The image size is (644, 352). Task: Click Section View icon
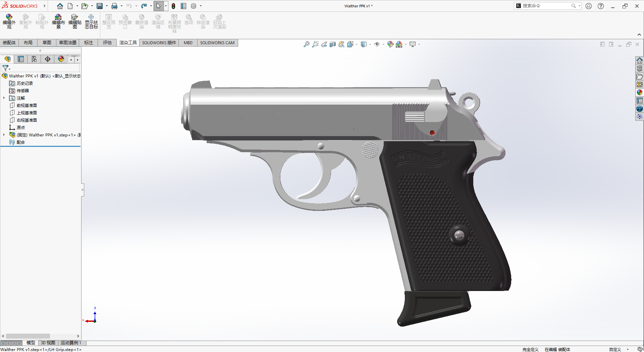pyautogui.click(x=332, y=44)
